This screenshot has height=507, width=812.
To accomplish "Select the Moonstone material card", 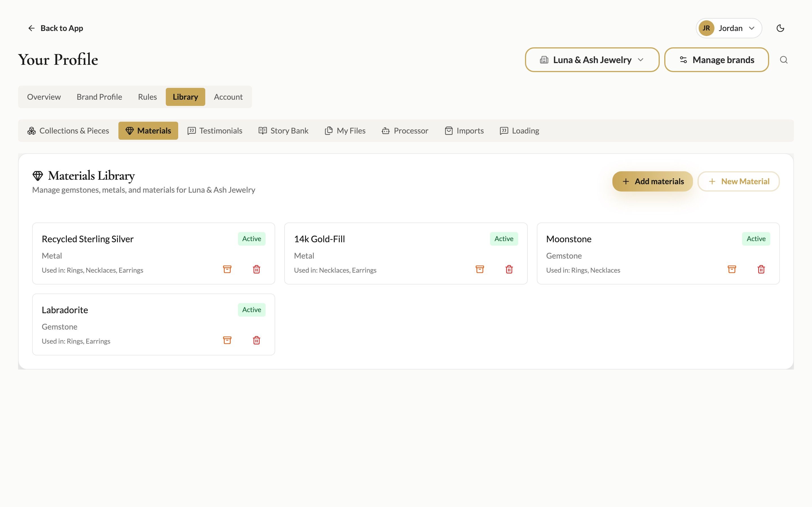I will pyautogui.click(x=658, y=253).
